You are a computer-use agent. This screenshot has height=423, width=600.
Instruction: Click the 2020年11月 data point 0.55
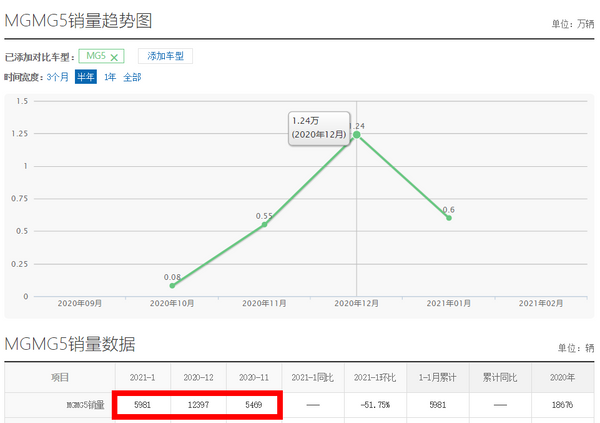click(264, 225)
